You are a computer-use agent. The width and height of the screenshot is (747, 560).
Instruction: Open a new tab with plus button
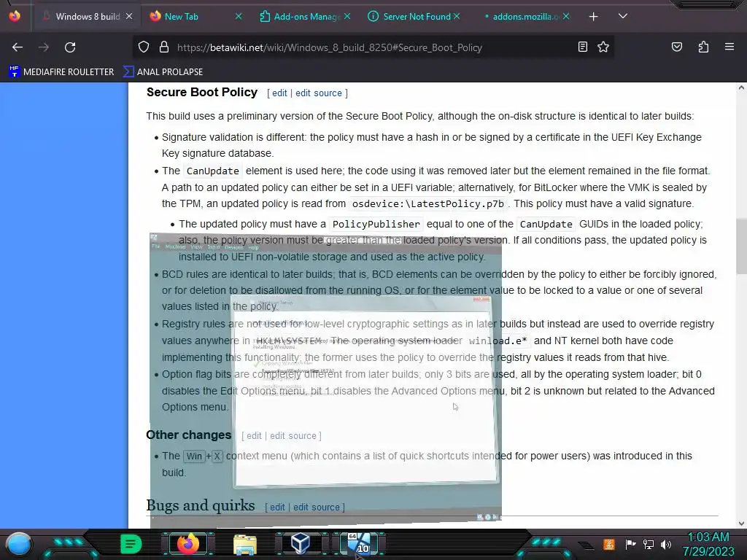pos(594,17)
